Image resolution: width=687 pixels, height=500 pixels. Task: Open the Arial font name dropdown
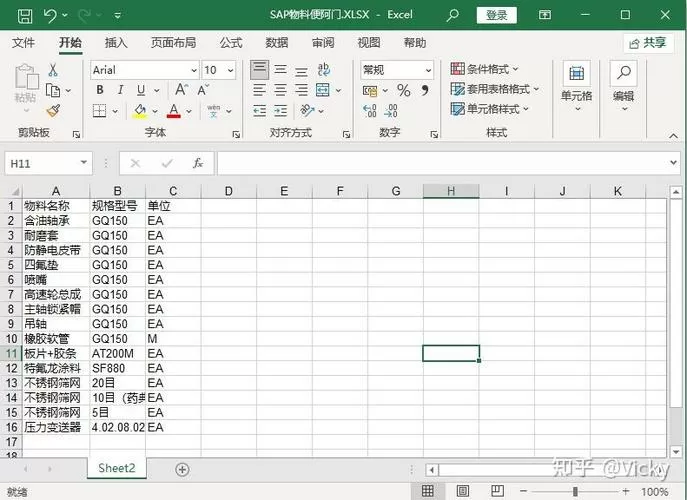tap(193, 70)
